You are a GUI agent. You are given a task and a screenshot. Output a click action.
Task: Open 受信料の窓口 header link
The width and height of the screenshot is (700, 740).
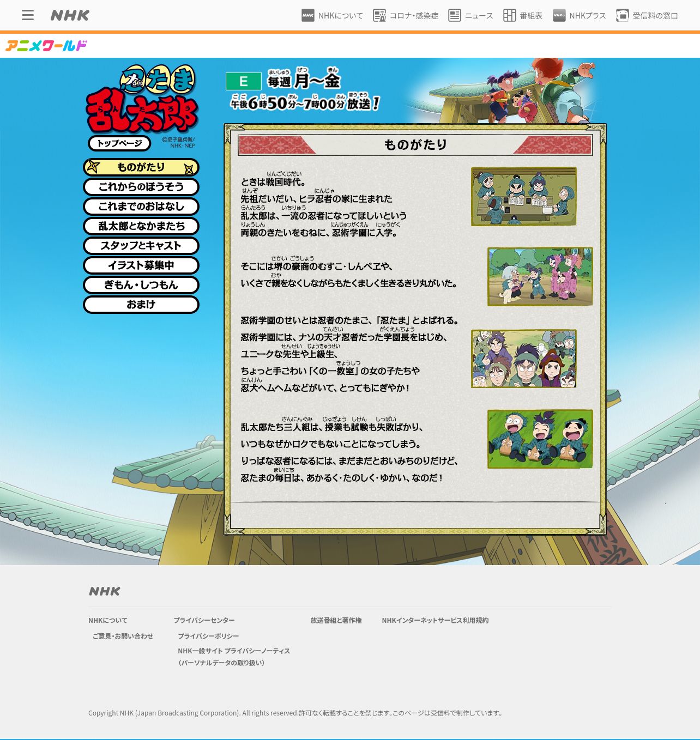tap(647, 15)
